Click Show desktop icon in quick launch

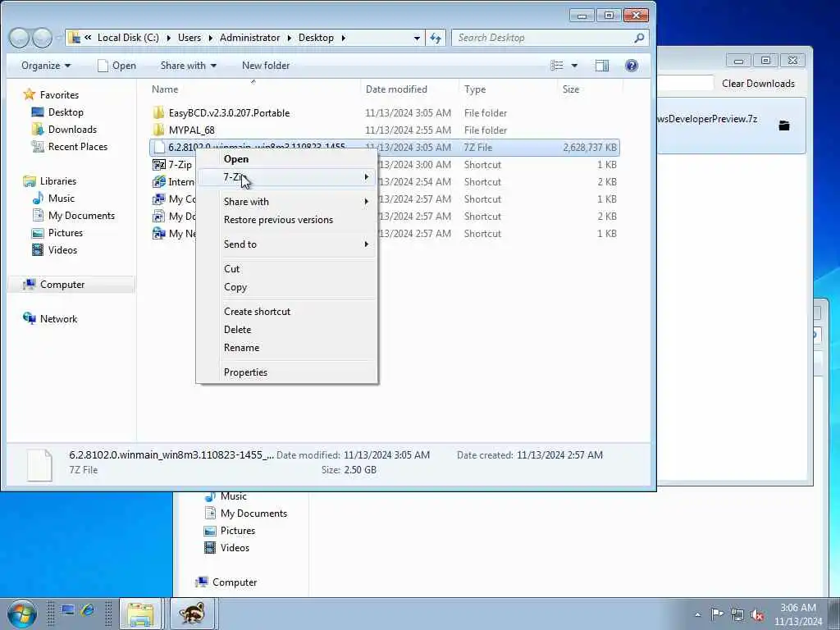(67, 610)
